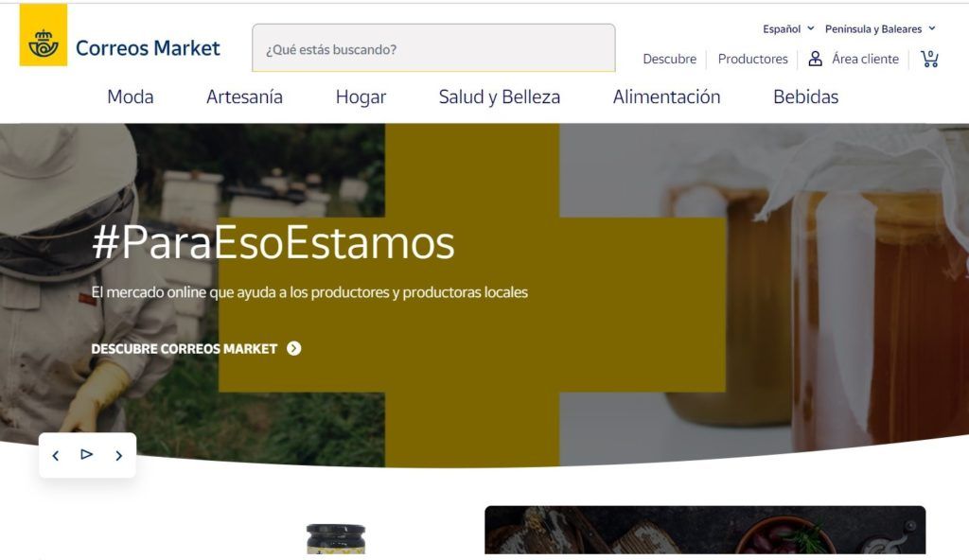Open the Moda category menu

click(131, 97)
